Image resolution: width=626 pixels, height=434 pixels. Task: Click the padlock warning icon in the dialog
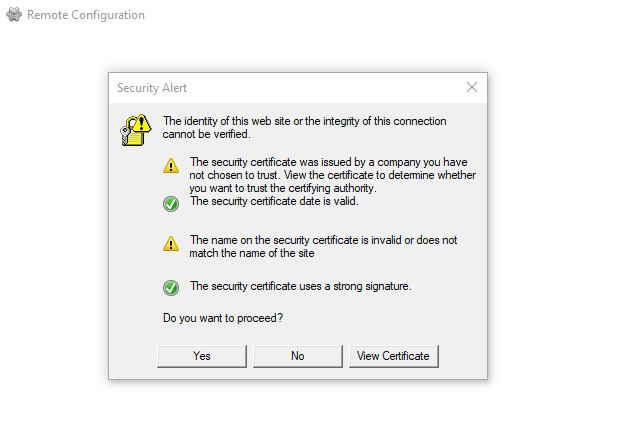[x=135, y=130]
